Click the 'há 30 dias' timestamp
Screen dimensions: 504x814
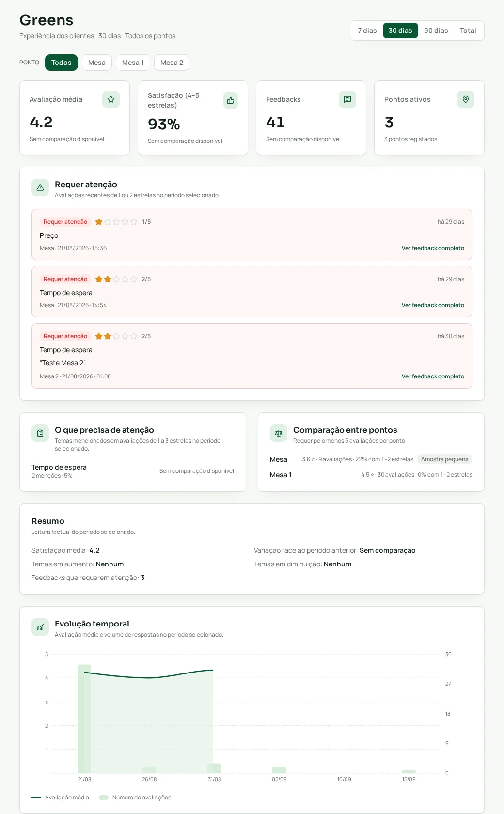[451, 336]
